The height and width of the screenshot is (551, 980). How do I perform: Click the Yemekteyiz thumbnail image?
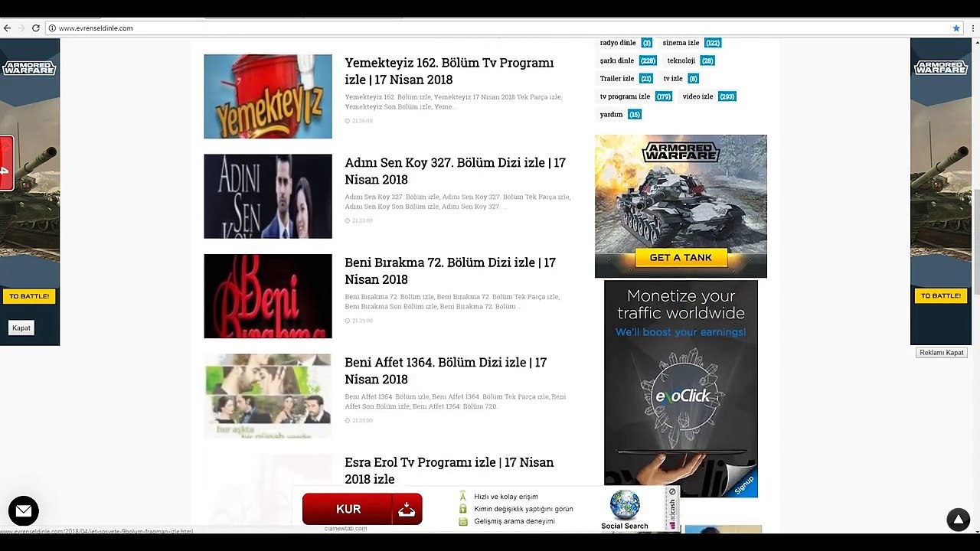(268, 96)
